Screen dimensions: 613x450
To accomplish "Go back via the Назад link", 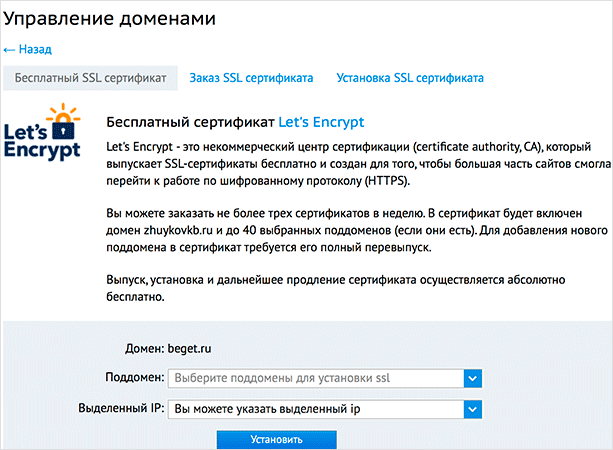I will pos(27,49).
